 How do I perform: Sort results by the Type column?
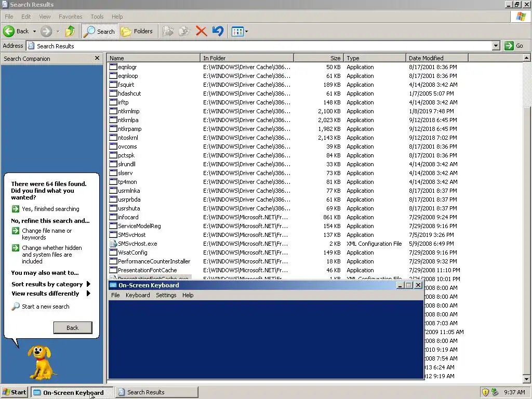coord(375,58)
